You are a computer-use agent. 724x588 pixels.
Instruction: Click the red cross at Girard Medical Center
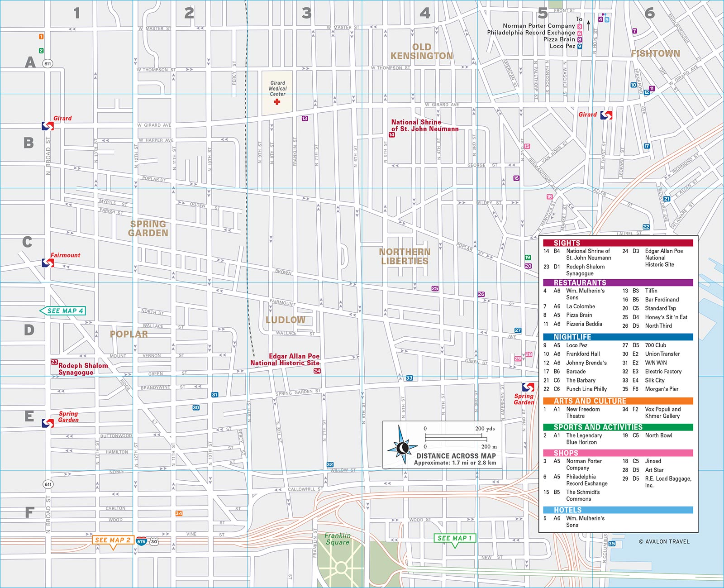click(x=277, y=101)
